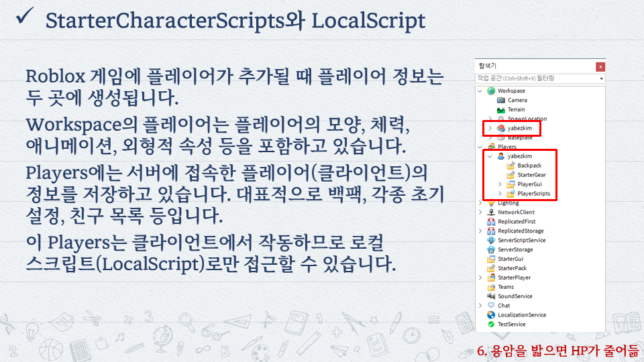Select the 'TestService' label
This screenshot has height=362, width=644.
click(512, 324)
